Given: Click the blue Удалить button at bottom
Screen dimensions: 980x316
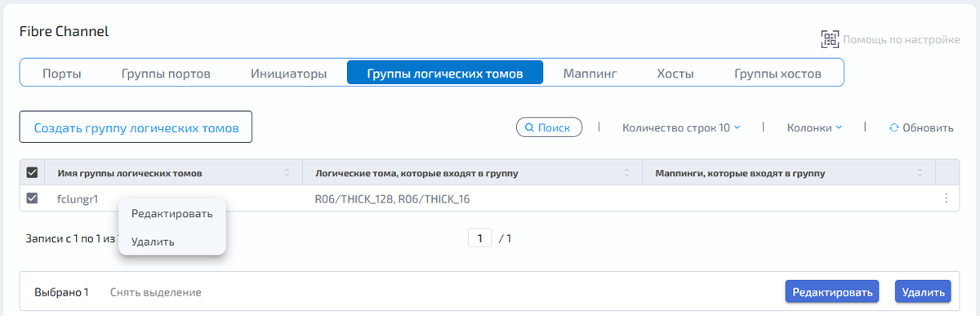Looking at the screenshot, I should pos(923,292).
